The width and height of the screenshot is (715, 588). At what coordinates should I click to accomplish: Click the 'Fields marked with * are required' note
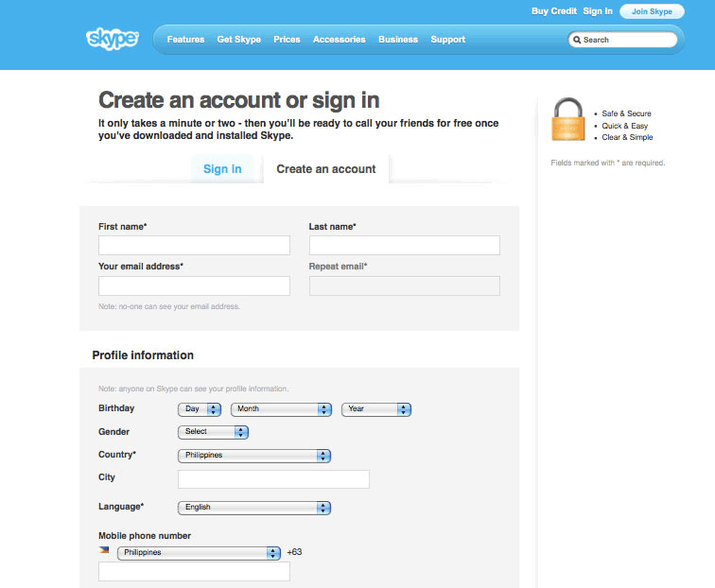click(x=608, y=163)
